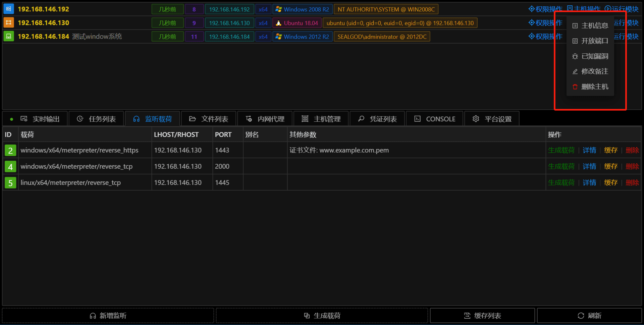This screenshot has width=644, height=325.
Task: Select 开放端口 in the host menu
Action: (x=590, y=41)
